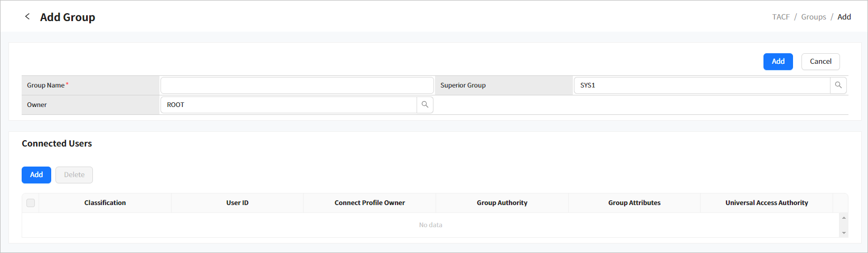Select the Universal Access Authority column header
The image size is (868, 253).
766,203
